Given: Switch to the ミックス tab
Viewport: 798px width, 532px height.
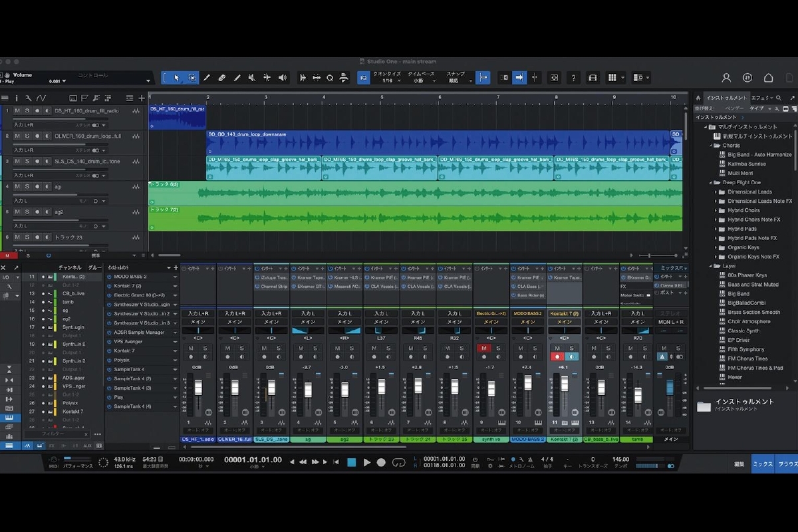Looking at the screenshot, I should coord(763,464).
